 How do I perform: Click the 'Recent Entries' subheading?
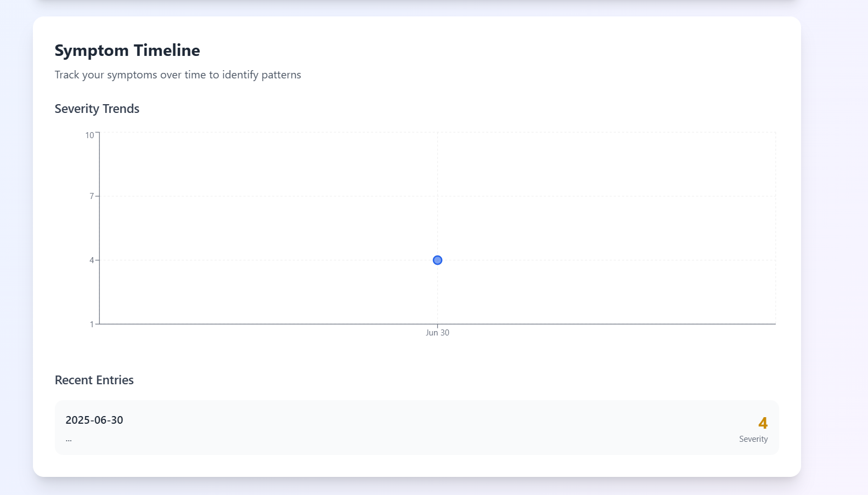pos(94,380)
